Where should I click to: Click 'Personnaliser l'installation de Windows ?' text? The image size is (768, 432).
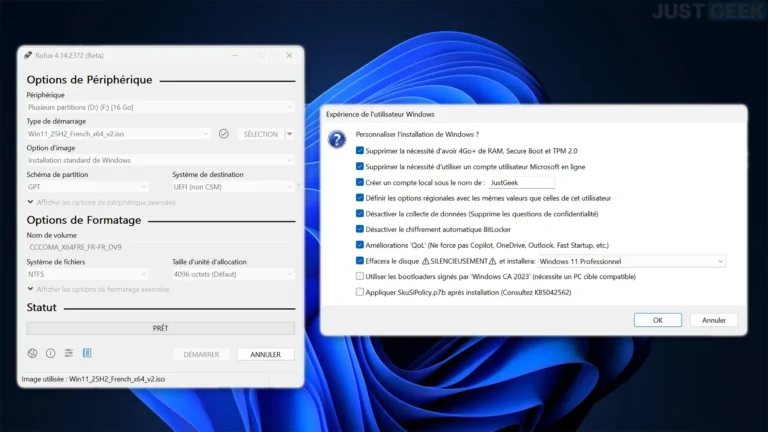click(x=417, y=134)
